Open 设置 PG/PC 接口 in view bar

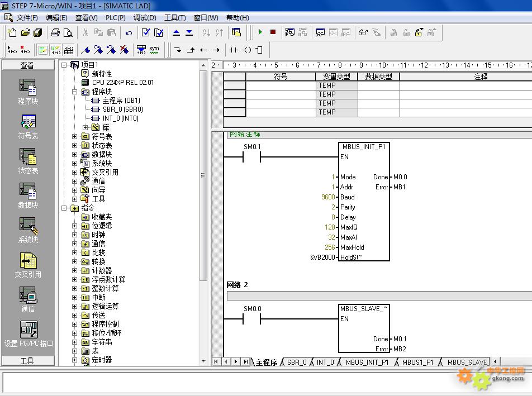click(x=28, y=335)
